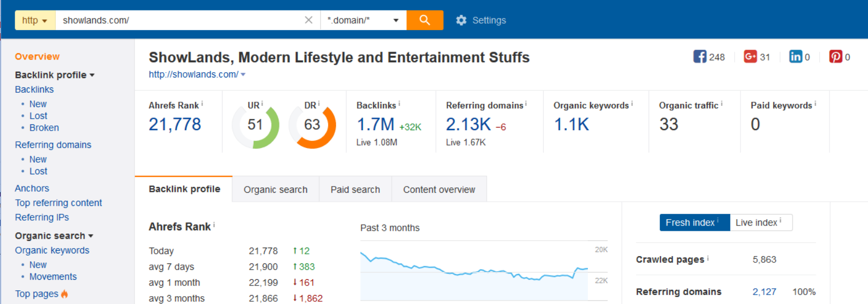The width and height of the screenshot is (868, 304).
Task: Collapse the Backlink profile sidebar section
Action: coord(55,75)
